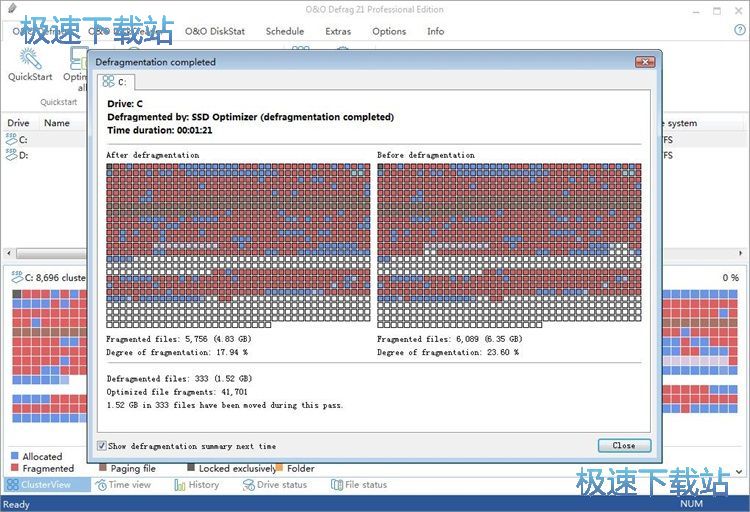Click 'Fragmented files: 5,756 (4.83 GB)' text
The image size is (750, 512).
[x=179, y=339]
